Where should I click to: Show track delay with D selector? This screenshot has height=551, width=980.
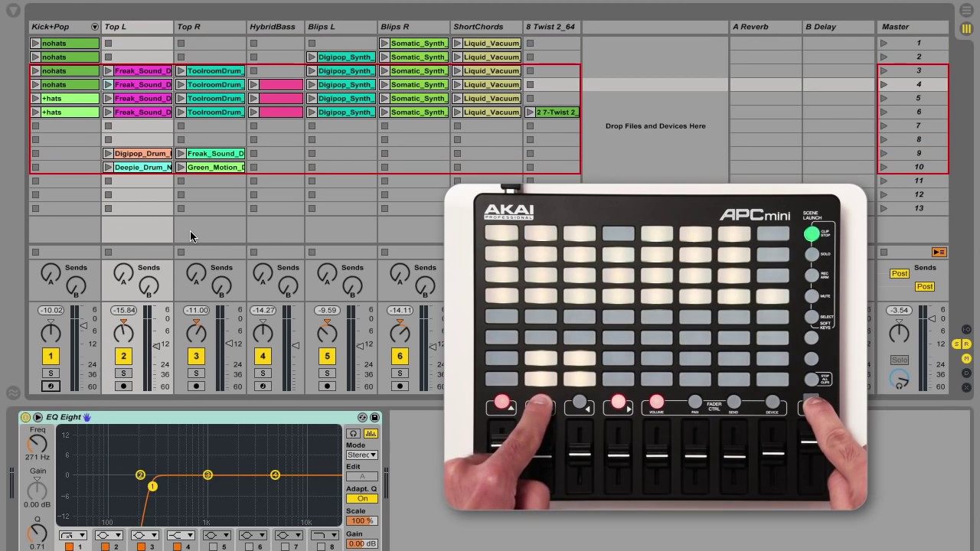point(966,373)
